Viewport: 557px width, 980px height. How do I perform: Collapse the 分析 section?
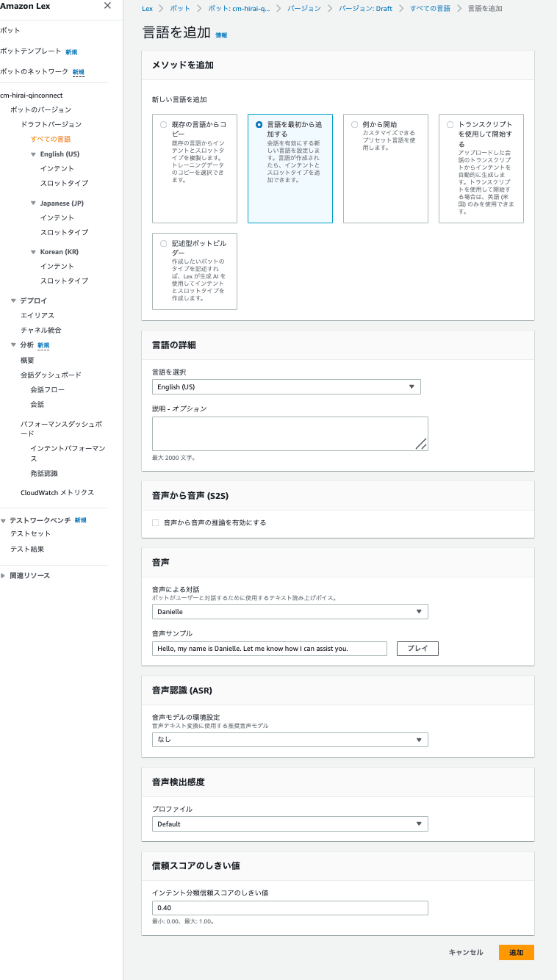click(13, 345)
